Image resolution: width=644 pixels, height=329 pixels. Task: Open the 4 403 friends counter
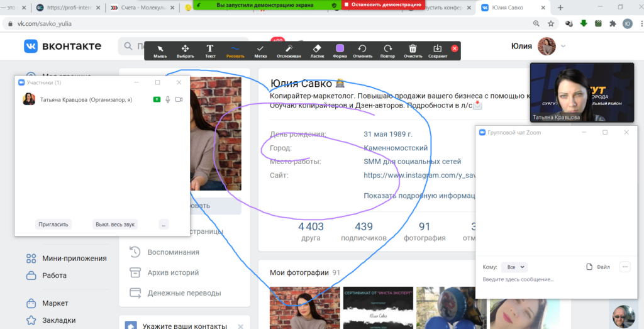pyautogui.click(x=311, y=231)
